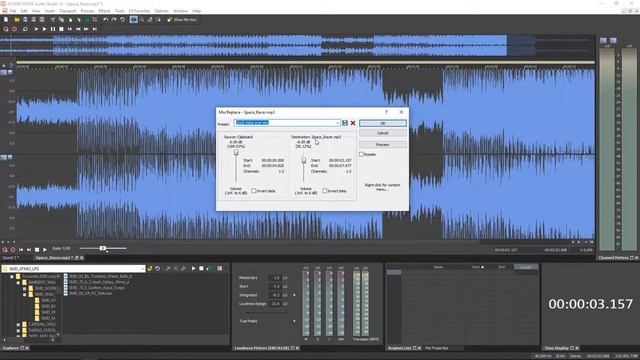Screen dimensions: 640x360
Task: Create a new file from the toolbar
Action: pyautogui.click(x=6, y=20)
